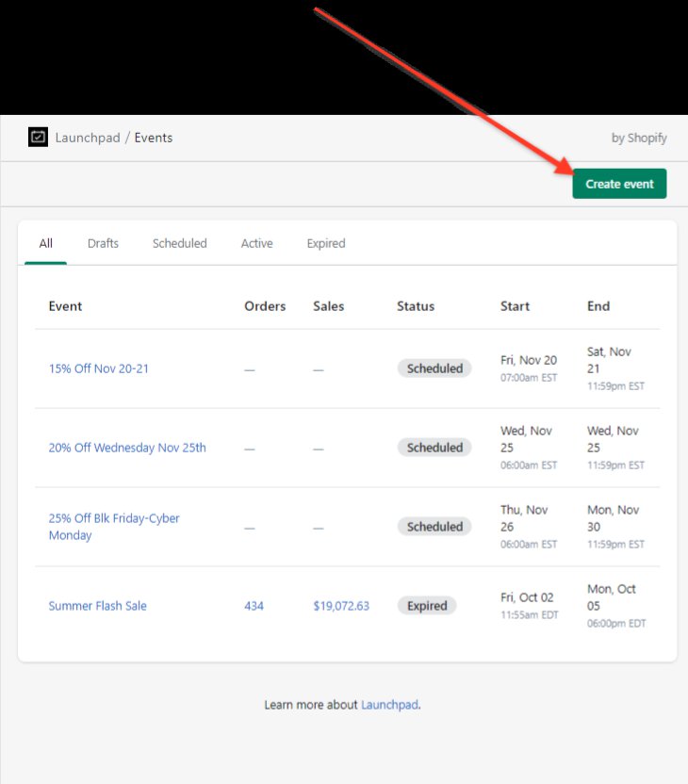The height and width of the screenshot is (784, 688).
Task: Open the Summer Flash Sale event
Action: 97,606
